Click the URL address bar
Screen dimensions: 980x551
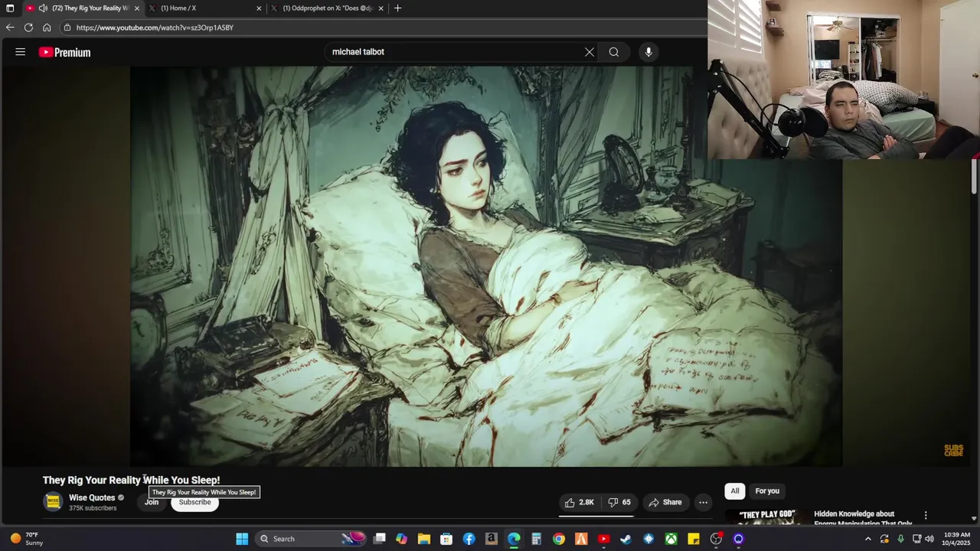[383, 28]
